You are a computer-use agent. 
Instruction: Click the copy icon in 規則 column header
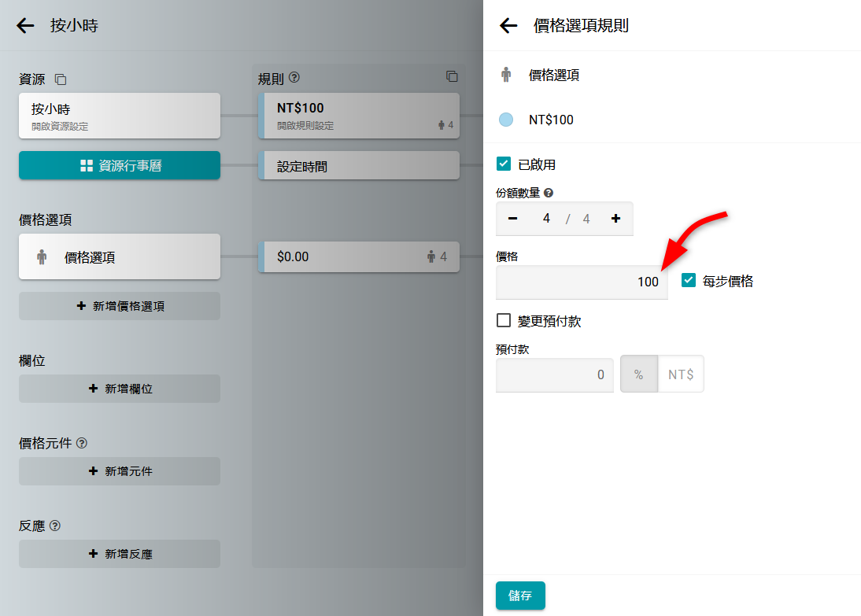pyautogui.click(x=452, y=76)
